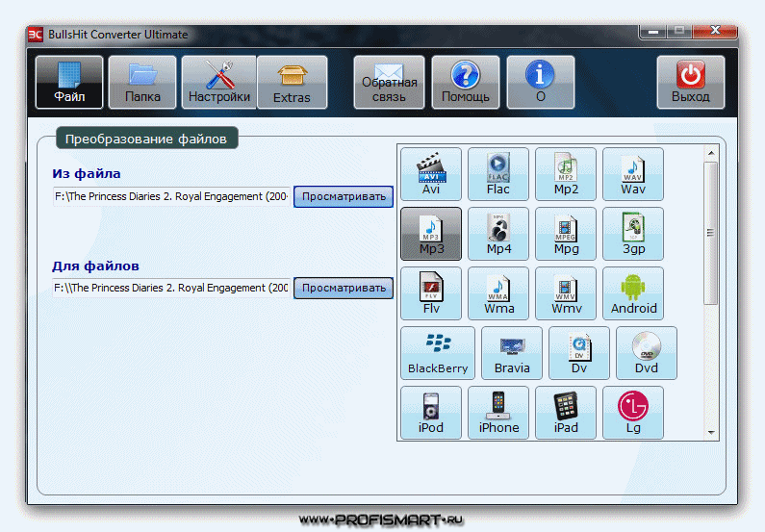Click the BC application icon in title bar
This screenshot has height=532, width=765.
pyautogui.click(x=36, y=35)
